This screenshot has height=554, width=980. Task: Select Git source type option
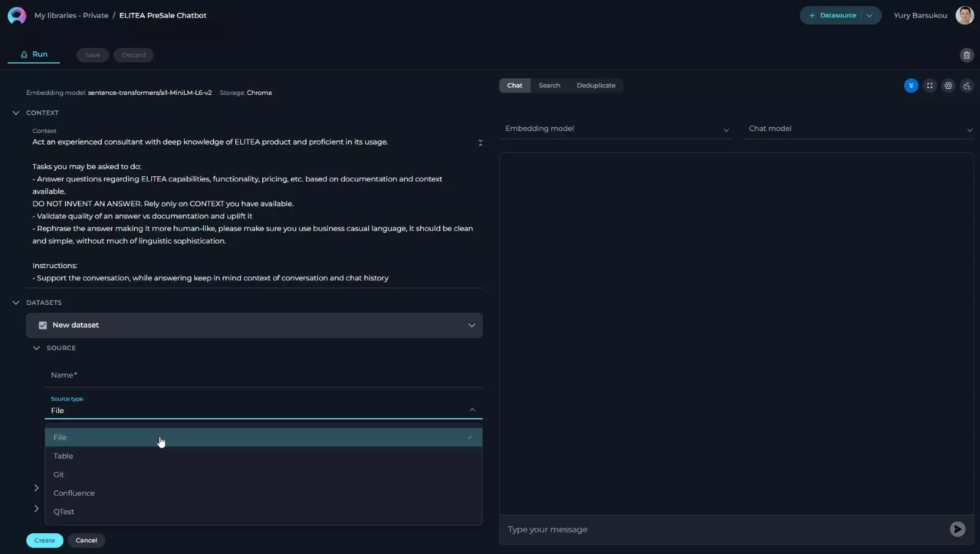click(263, 474)
